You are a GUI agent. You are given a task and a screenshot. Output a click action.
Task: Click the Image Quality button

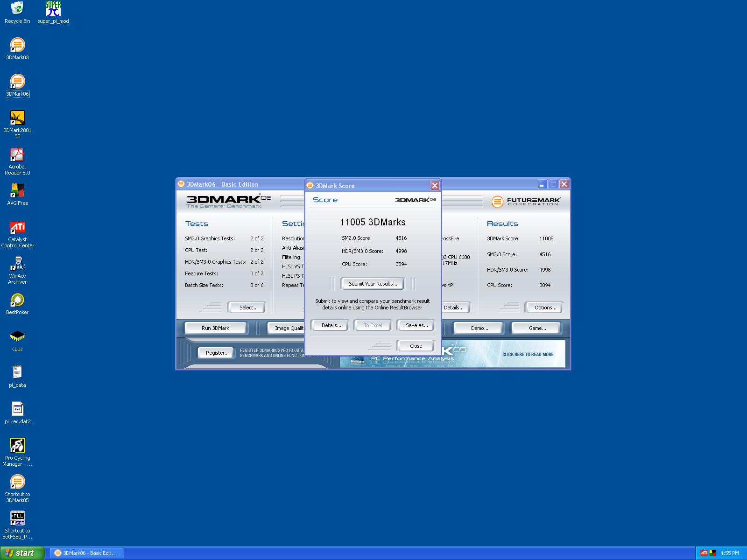pos(286,328)
